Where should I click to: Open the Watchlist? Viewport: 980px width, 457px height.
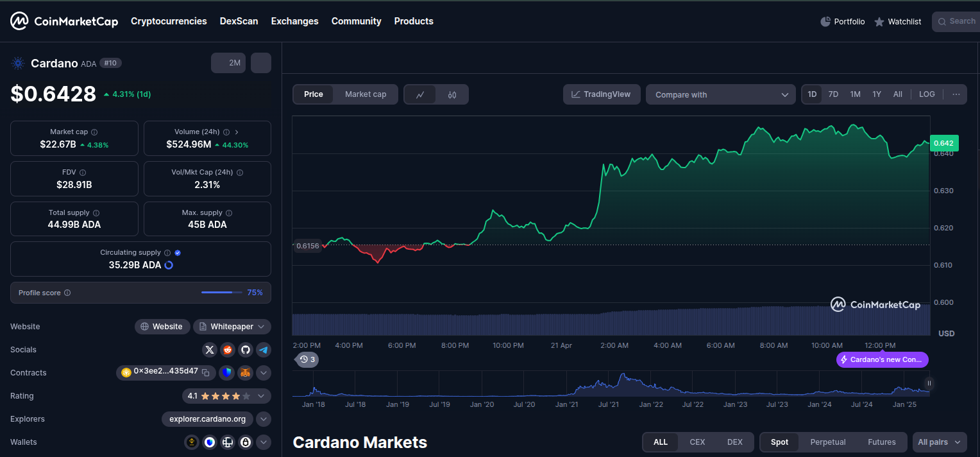click(897, 22)
